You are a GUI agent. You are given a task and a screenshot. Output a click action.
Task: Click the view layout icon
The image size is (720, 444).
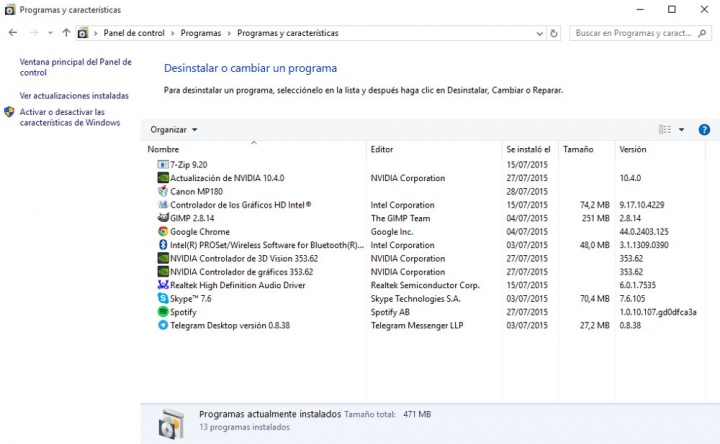[x=665, y=130]
